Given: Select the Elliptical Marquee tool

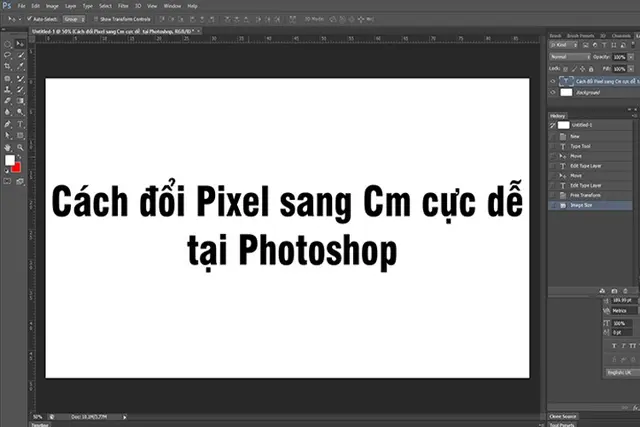Looking at the screenshot, I should tap(8, 44).
